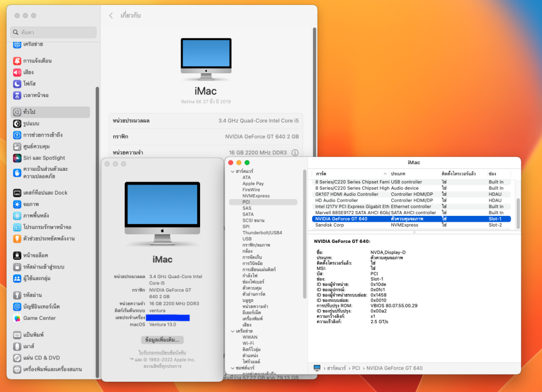The height and width of the screenshot is (392, 542).
Task: Click the iMac image in About window
Action: [162, 214]
